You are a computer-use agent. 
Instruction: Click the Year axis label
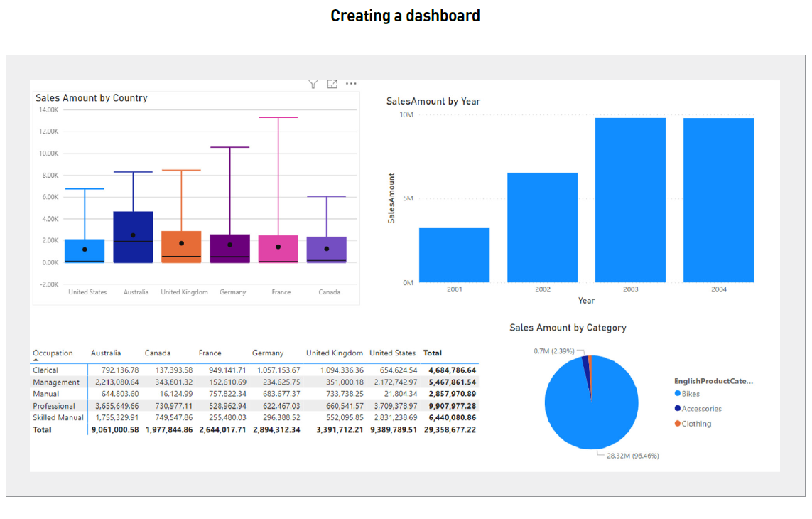pyautogui.click(x=586, y=301)
